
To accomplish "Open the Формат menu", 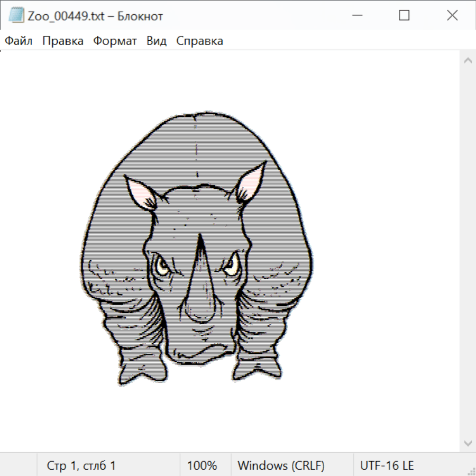I will pos(115,41).
